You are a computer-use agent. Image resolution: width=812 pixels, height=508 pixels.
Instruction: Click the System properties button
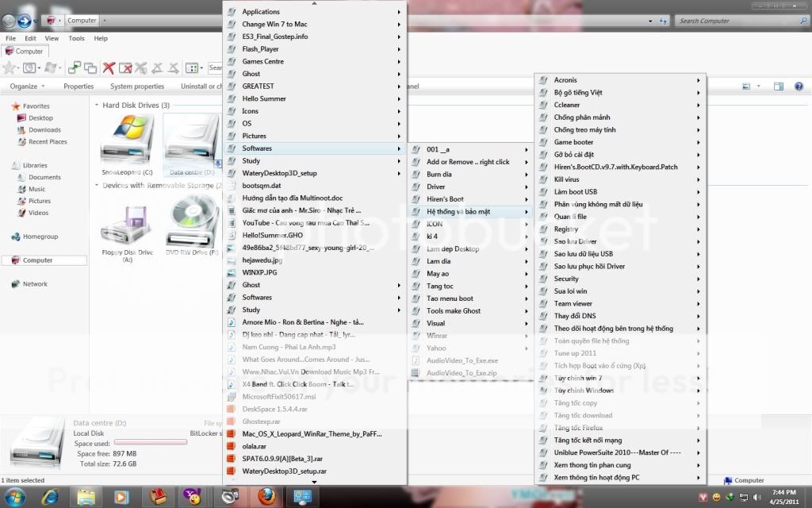pos(137,86)
